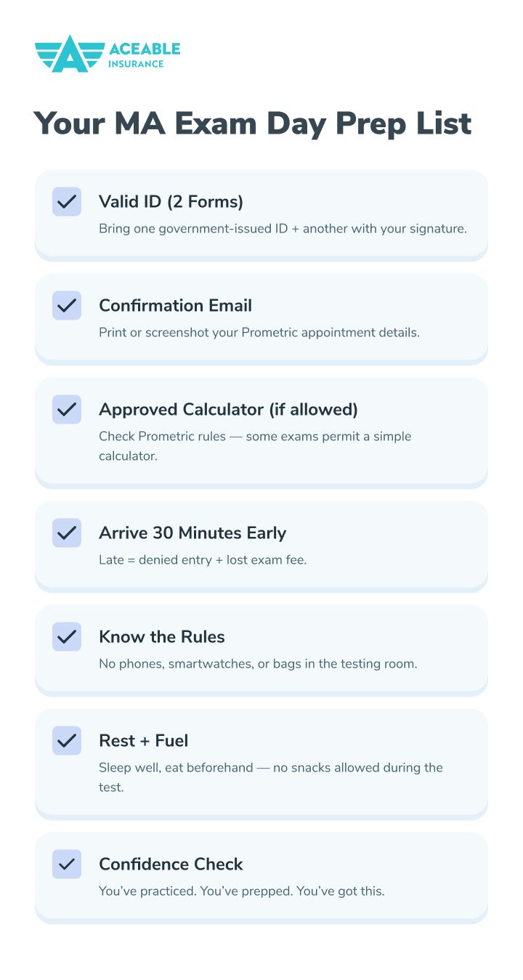Screen dimensions: 523x980
Task: Click the Prometric appointment details description text
Action: pyautogui.click(x=259, y=332)
